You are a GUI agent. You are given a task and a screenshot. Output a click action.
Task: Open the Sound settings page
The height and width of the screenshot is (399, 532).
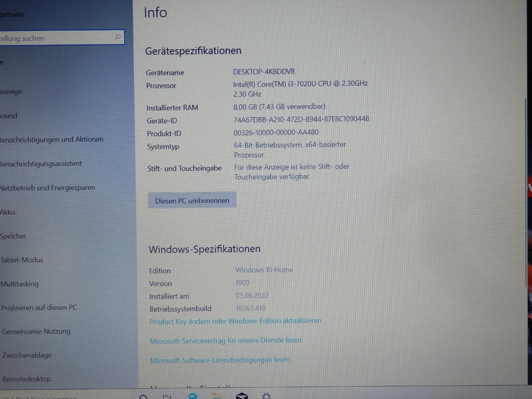click(x=9, y=116)
